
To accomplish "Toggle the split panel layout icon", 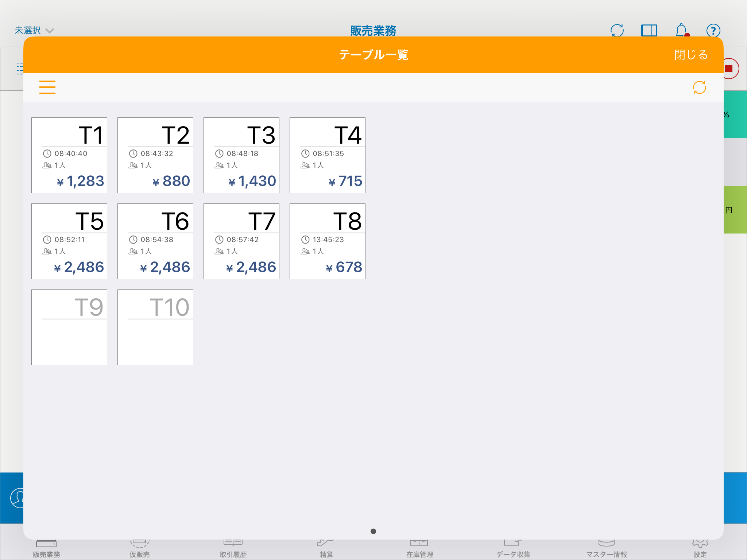I will pos(649,30).
